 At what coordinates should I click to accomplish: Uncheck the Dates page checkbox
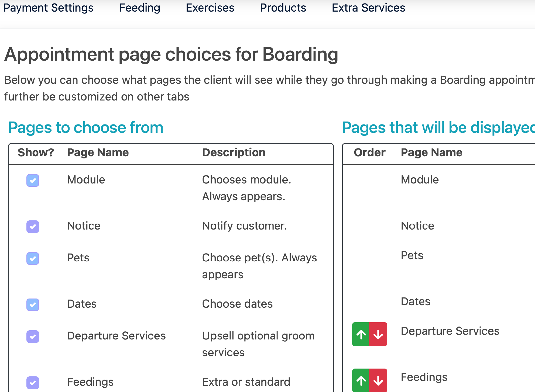pos(33,305)
